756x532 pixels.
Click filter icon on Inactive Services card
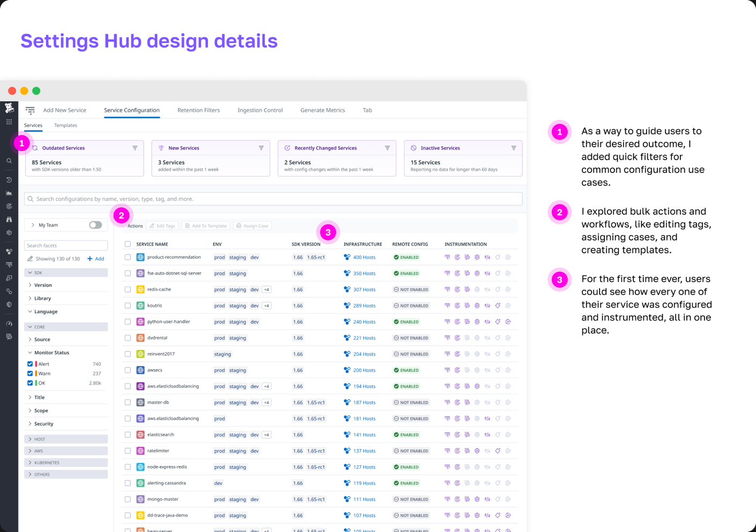click(x=514, y=148)
